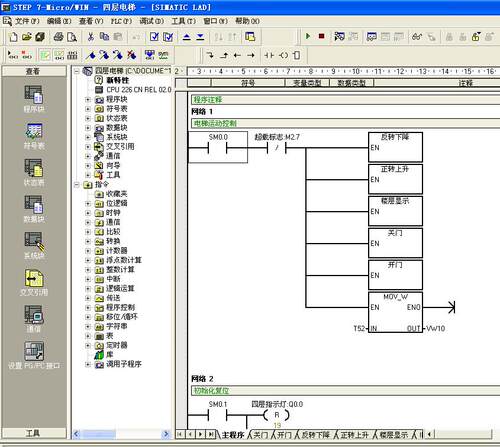Open 系统块 in the left view bar
500x447 pixels.
(34, 246)
